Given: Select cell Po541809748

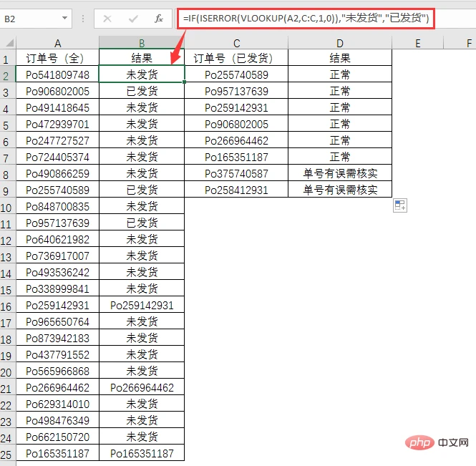Looking at the screenshot, I should click(x=58, y=74).
